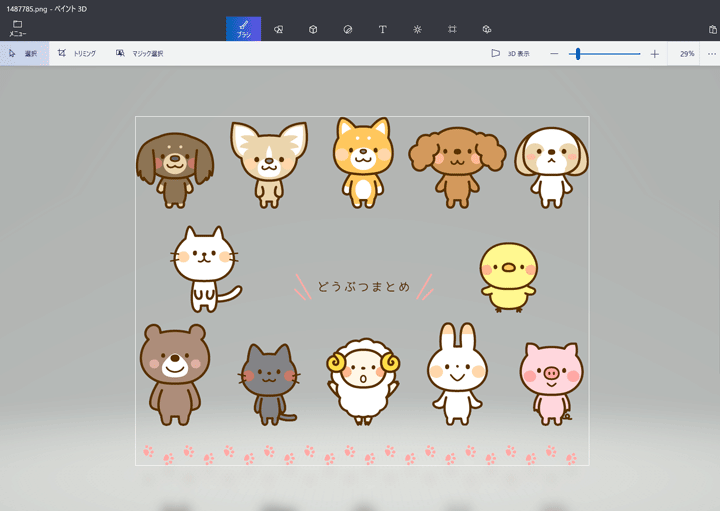Open the 2D shapes tool tab

coord(278,29)
